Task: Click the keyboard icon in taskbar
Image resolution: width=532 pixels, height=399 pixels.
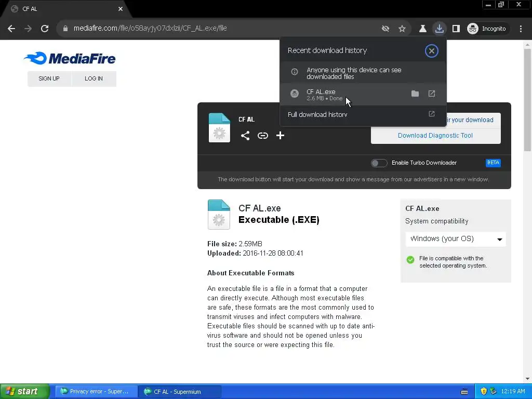Action: 464,392
